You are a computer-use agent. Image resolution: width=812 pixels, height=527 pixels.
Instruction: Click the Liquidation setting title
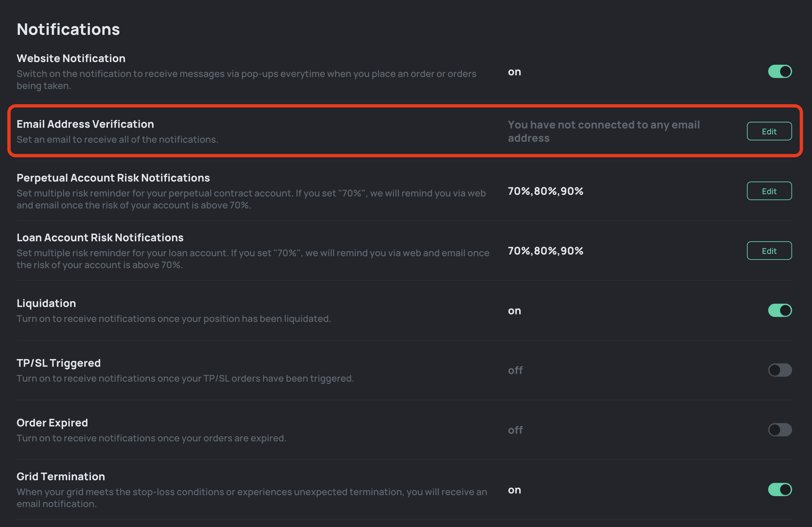coord(46,303)
